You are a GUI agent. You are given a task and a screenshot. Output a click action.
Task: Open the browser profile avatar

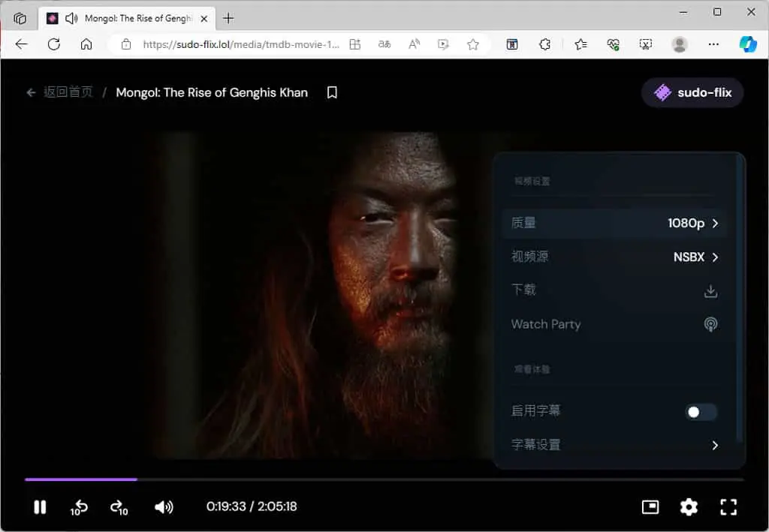pyautogui.click(x=679, y=44)
